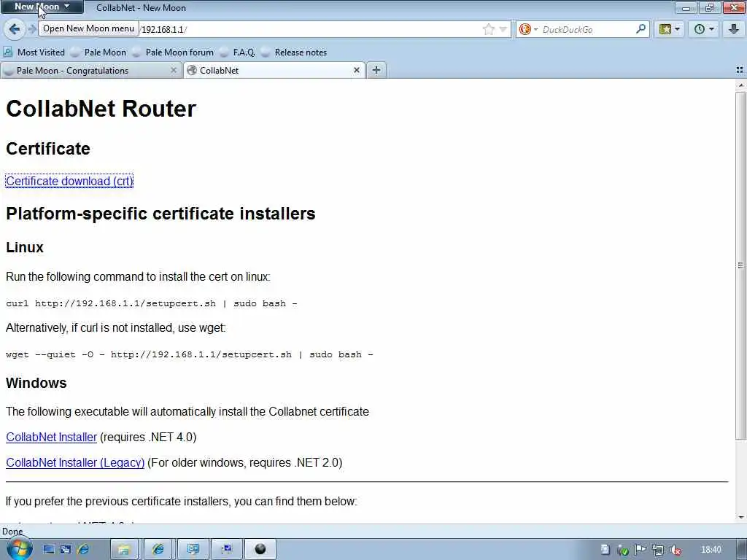Bookmark this page with the star
Image resolution: width=747 pixels, height=560 pixels.
click(488, 29)
